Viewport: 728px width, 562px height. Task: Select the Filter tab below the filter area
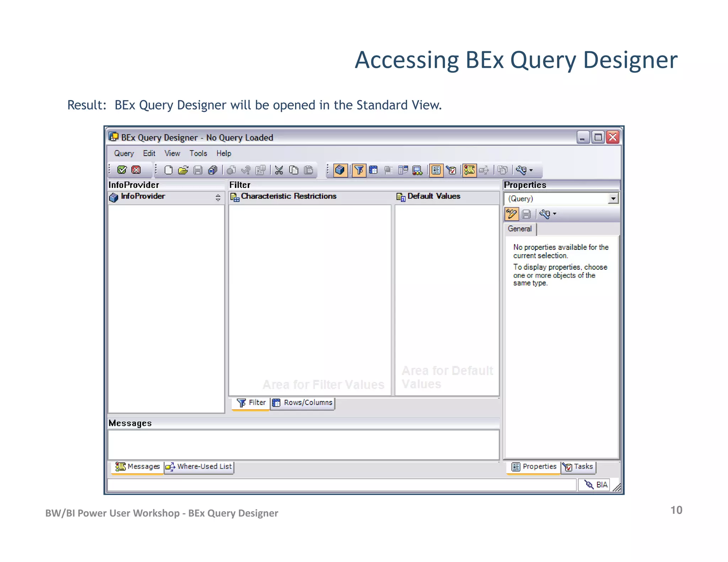pos(251,403)
